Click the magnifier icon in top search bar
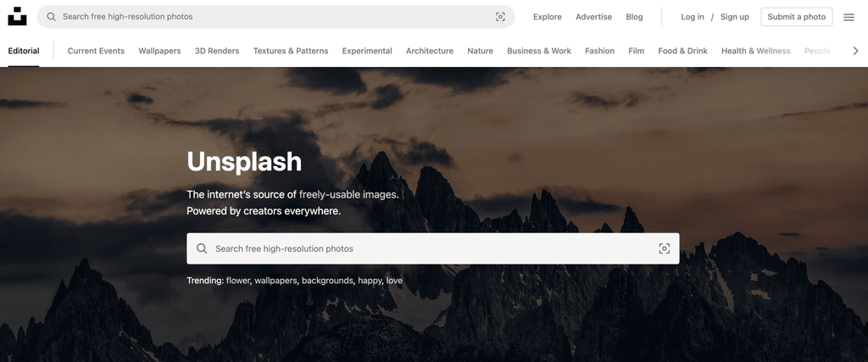The width and height of the screenshot is (868, 362). point(51,17)
